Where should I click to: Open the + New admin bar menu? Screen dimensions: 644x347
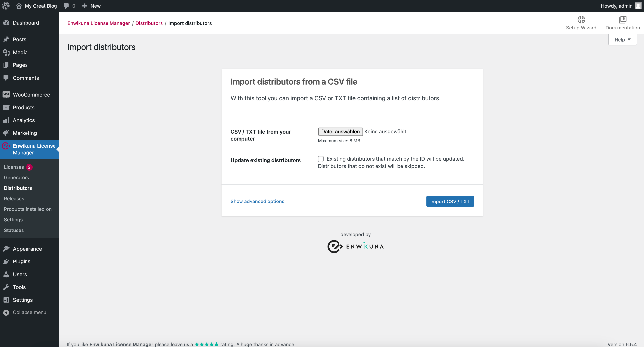point(91,6)
